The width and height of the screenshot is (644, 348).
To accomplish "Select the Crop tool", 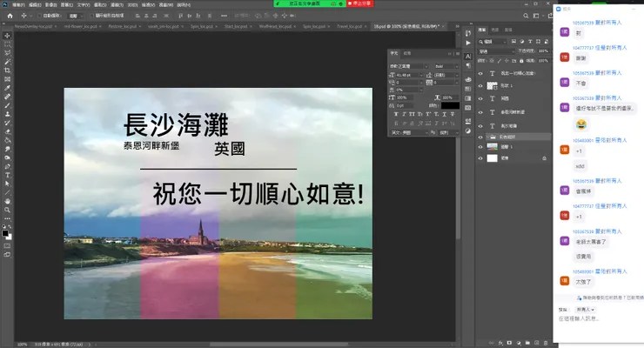I will click(7, 70).
